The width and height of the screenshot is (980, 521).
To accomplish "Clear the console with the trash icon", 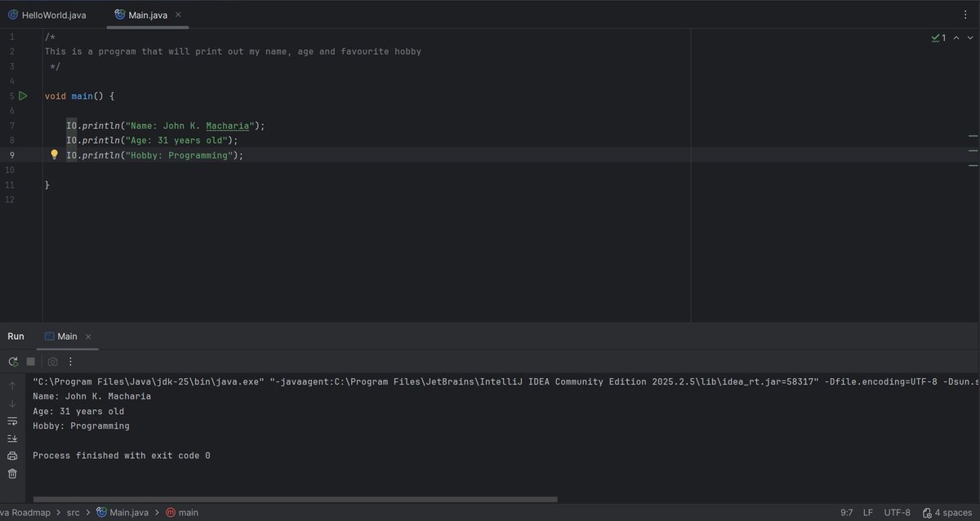I will (11, 473).
